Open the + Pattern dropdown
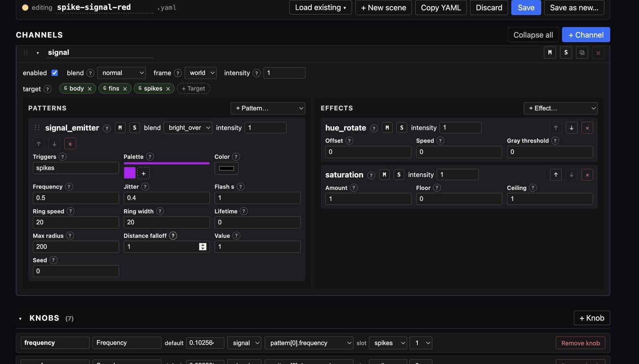The width and height of the screenshot is (639, 364). tap(268, 108)
